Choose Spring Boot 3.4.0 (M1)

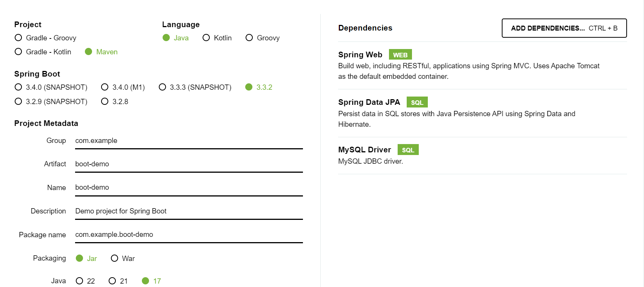[x=123, y=87]
